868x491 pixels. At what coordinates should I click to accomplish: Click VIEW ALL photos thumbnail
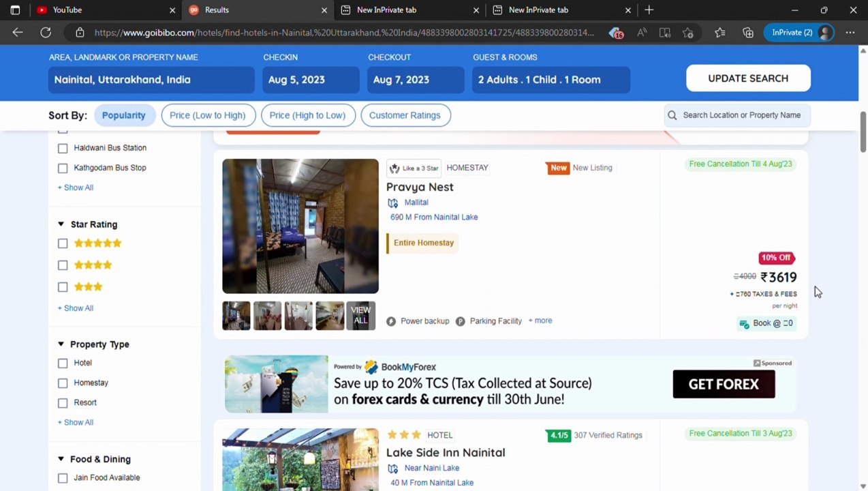click(x=361, y=316)
